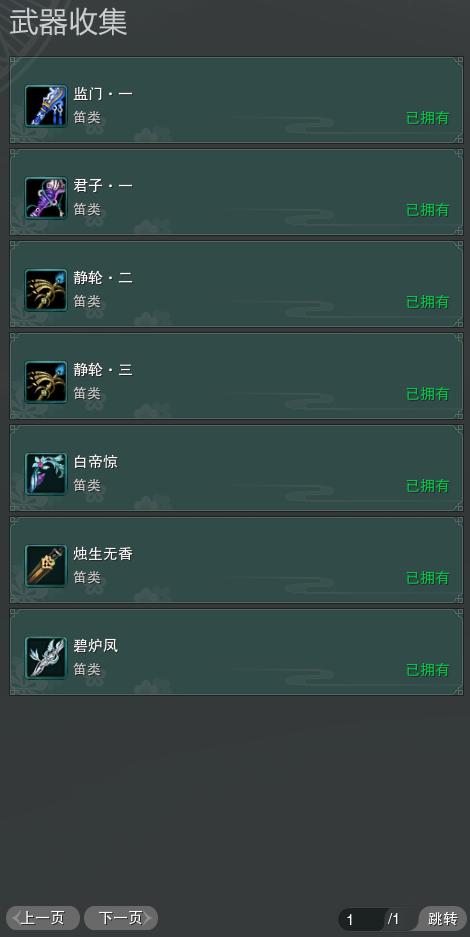
Task: Select the 烛生无香 weapon name
Action: click(x=103, y=554)
